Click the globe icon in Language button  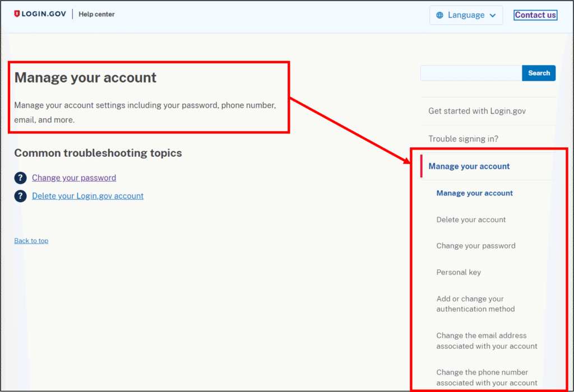(439, 16)
